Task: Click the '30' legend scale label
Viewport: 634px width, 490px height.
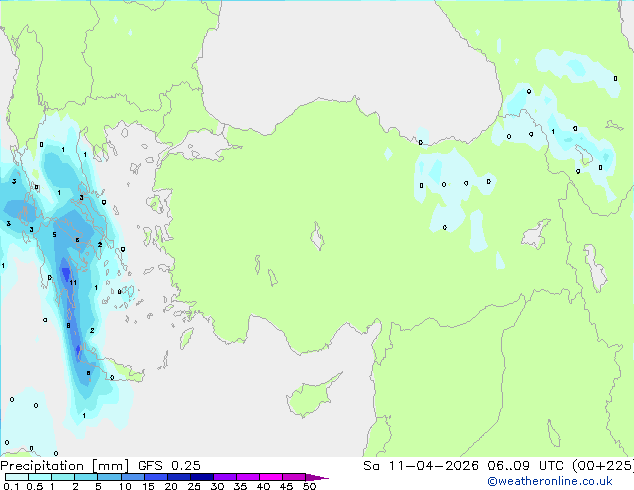Action: pyautogui.click(x=217, y=486)
